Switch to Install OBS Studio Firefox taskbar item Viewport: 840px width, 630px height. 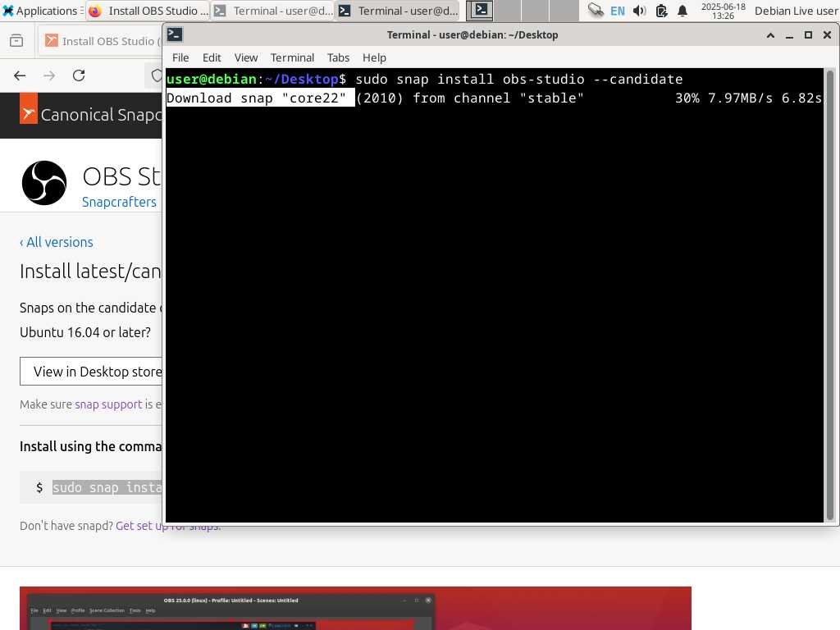pos(148,11)
